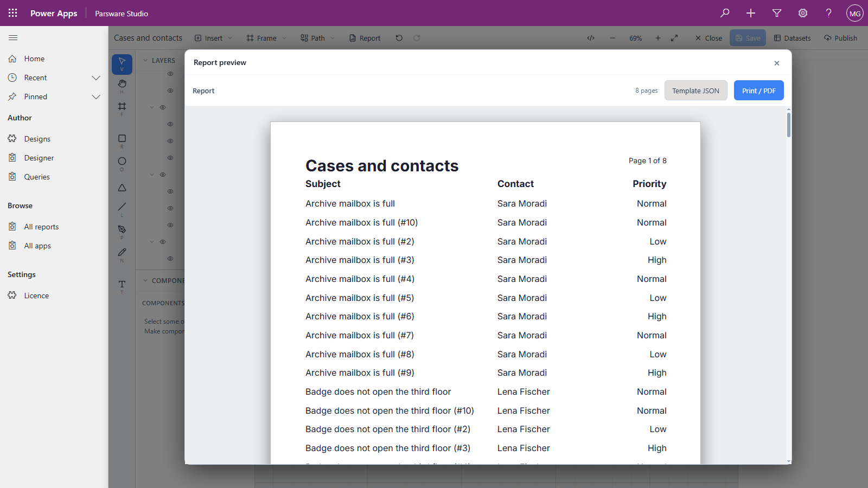Viewport: 868px width, 488px height.
Task: Toggle the hamburger navigation menu
Action: pyautogui.click(x=13, y=37)
